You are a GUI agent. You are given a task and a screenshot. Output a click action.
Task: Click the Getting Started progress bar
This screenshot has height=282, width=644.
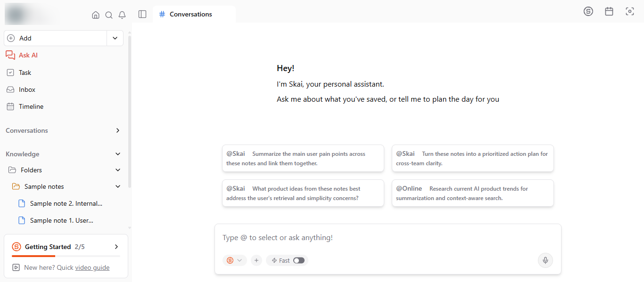(66, 256)
